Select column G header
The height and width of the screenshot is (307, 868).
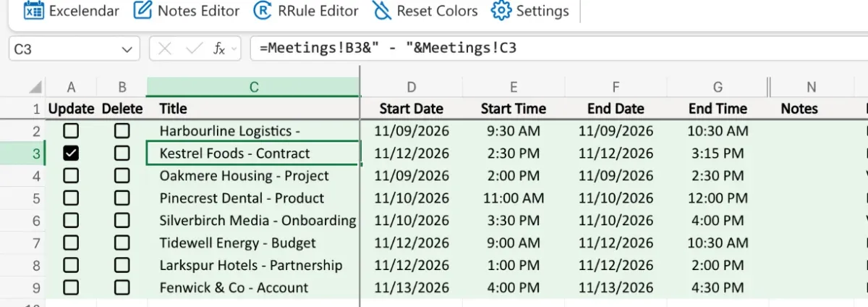pyautogui.click(x=718, y=88)
